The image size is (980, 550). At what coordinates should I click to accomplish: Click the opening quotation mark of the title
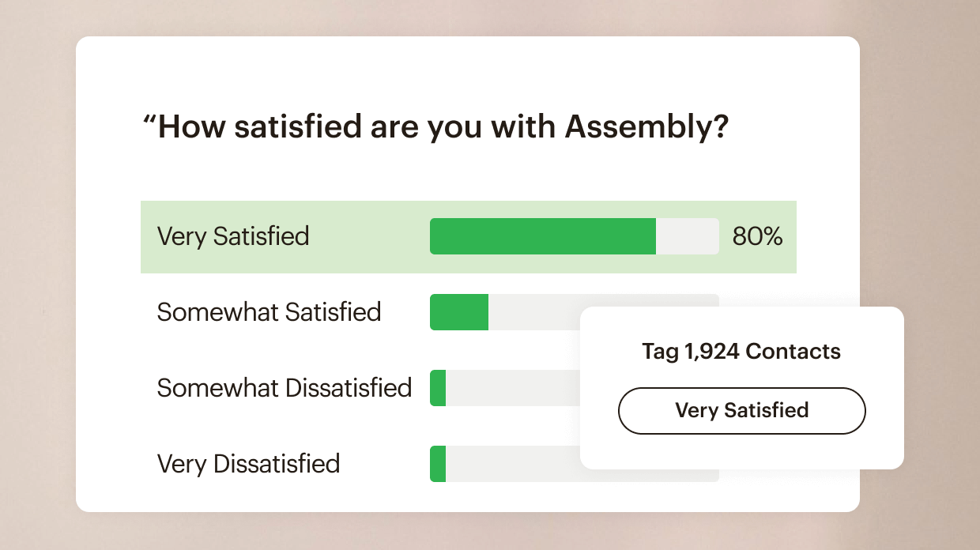tap(148, 120)
